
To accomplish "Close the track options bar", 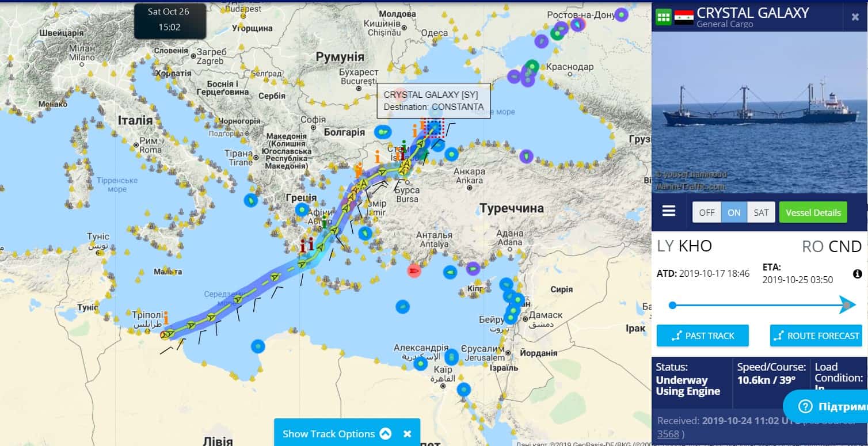I will [408, 434].
